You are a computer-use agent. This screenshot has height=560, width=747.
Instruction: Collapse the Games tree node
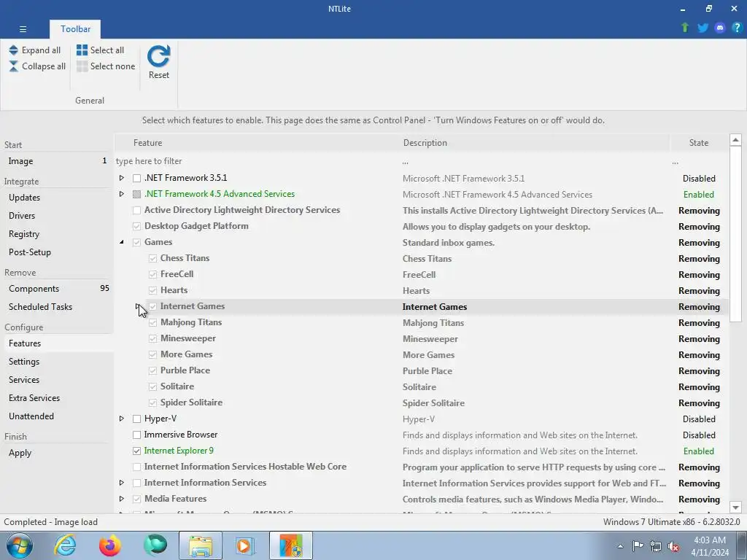click(x=122, y=242)
